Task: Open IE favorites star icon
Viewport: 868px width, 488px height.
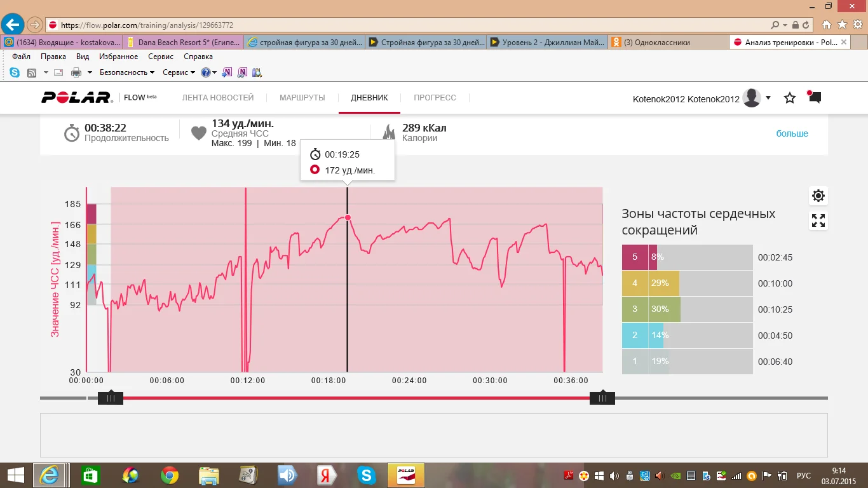Action: [842, 25]
